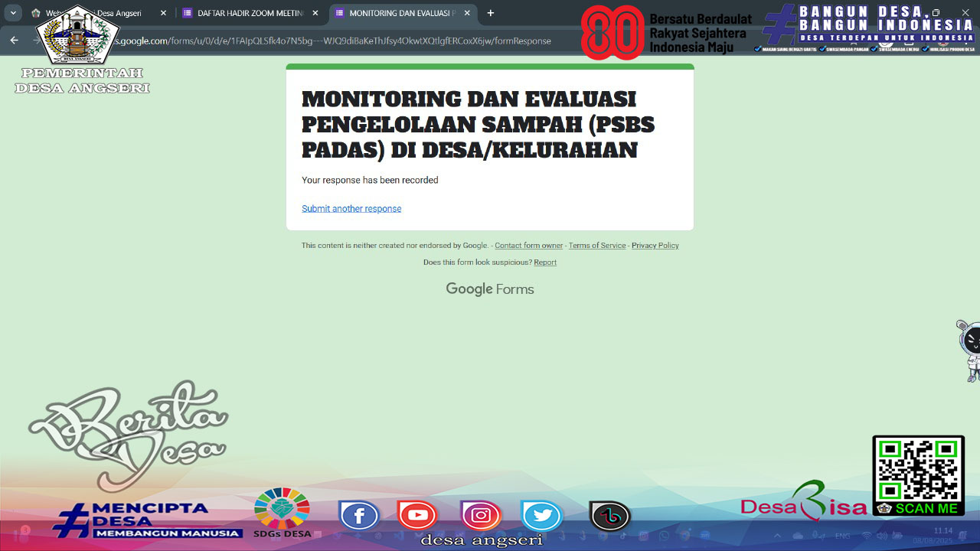Click the Report link for suspicious form
This screenshot has height=551, width=980.
(545, 262)
